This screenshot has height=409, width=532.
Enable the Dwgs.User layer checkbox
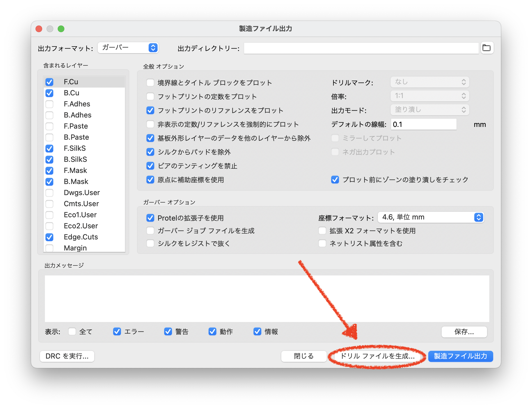49,193
